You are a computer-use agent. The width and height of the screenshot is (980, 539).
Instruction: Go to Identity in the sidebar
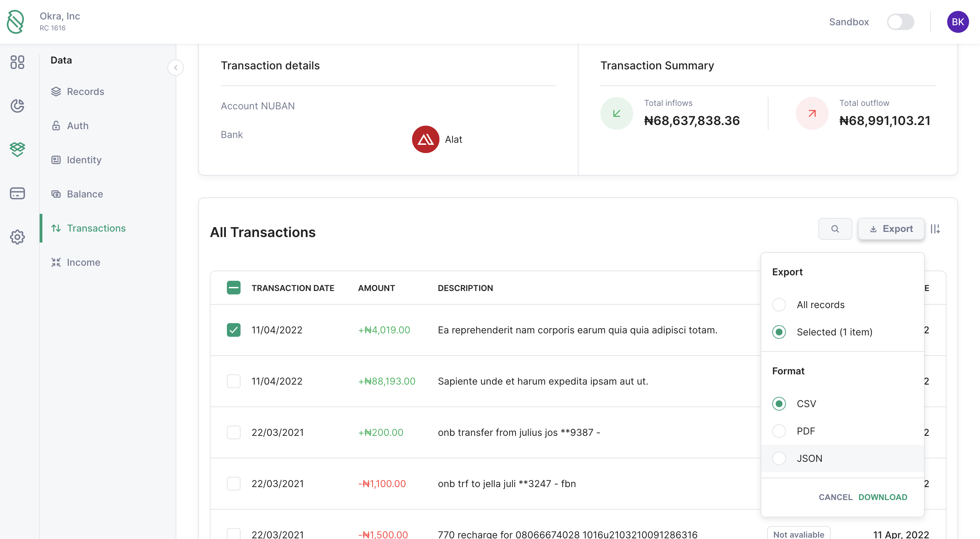(x=84, y=160)
